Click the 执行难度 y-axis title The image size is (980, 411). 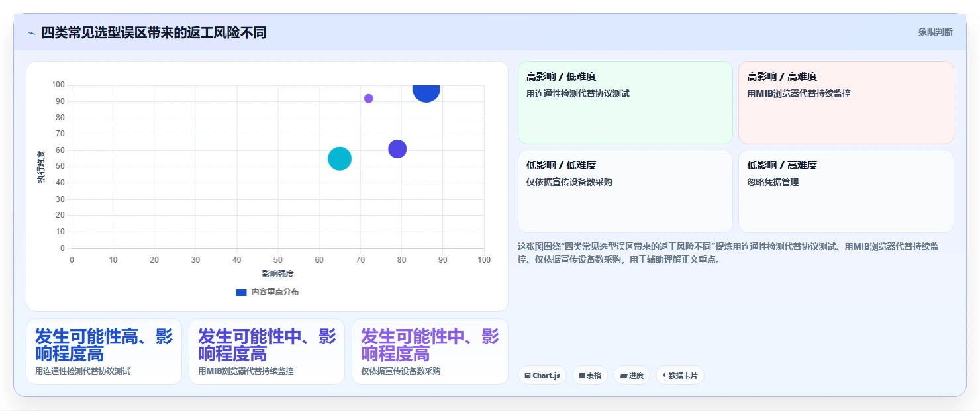pyautogui.click(x=41, y=167)
